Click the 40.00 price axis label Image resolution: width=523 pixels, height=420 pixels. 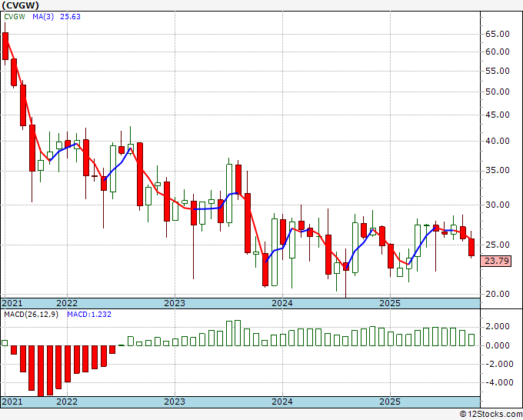click(x=498, y=141)
